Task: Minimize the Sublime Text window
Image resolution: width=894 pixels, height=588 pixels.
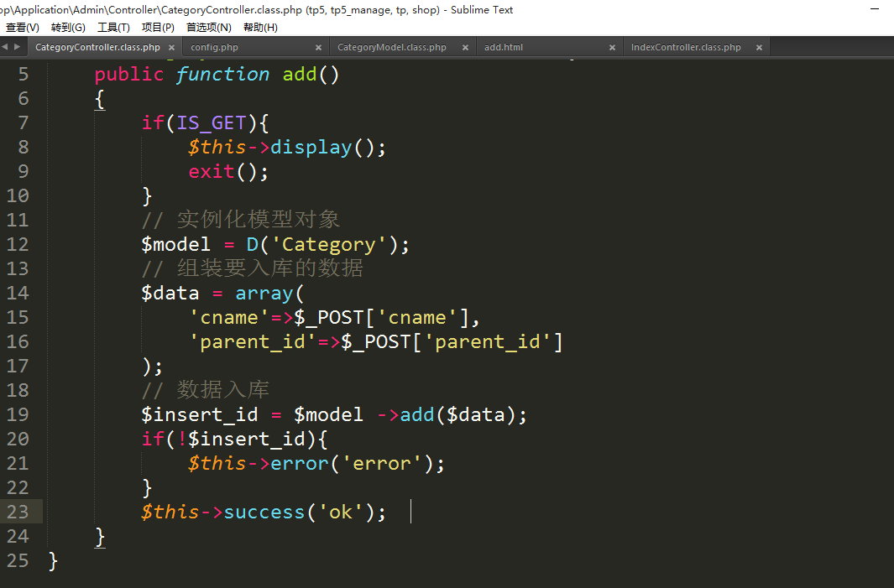Action: tap(876, 10)
